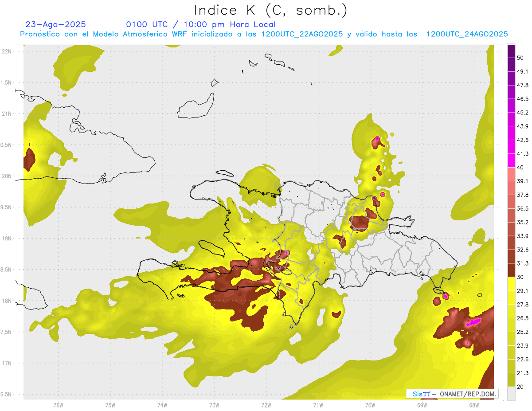Pick the gray swatch below 20 on colorbar

tap(511, 394)
